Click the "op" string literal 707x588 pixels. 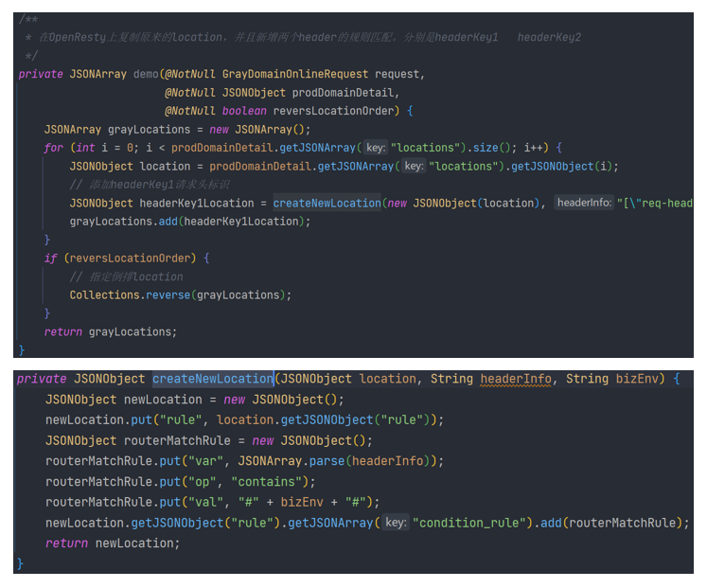[x=202, y=482]
